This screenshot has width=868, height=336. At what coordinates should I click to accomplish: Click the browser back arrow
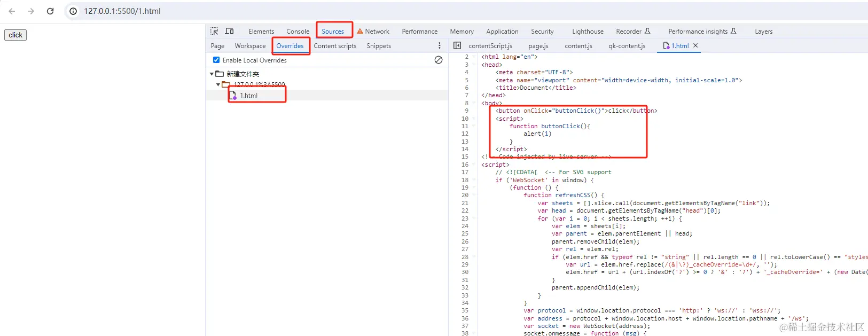tap(12, 11)
